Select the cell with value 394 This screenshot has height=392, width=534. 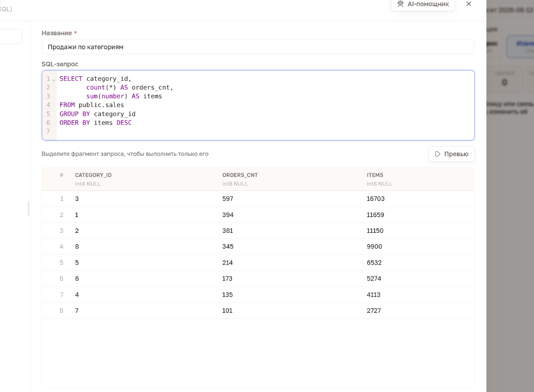[x=228, y=215]
